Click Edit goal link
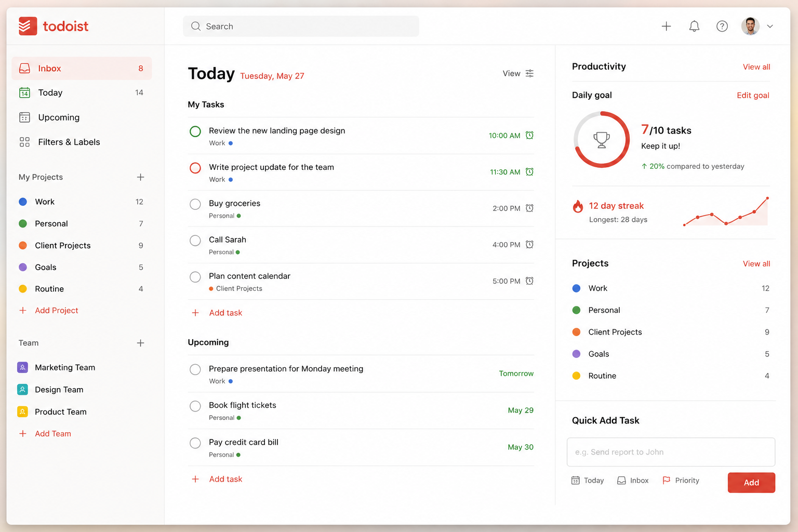This screenshot has height=532, width=798. [753, 95]
